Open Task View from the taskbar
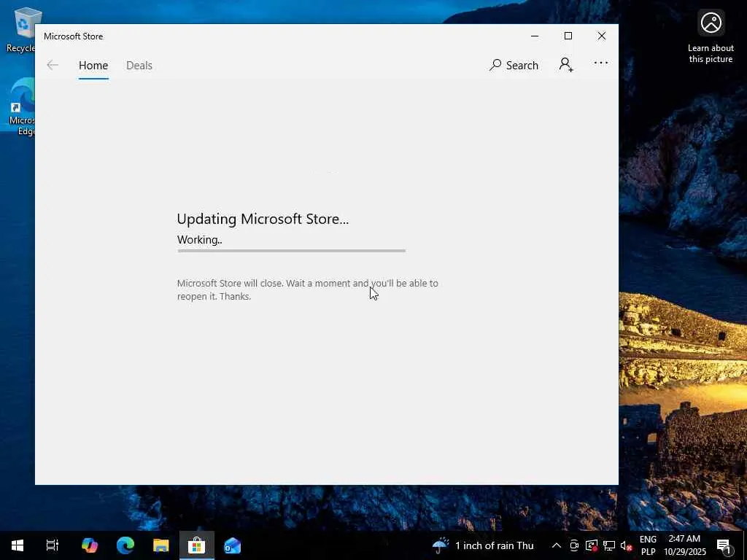The image size is (747, 560). point(53,545)
